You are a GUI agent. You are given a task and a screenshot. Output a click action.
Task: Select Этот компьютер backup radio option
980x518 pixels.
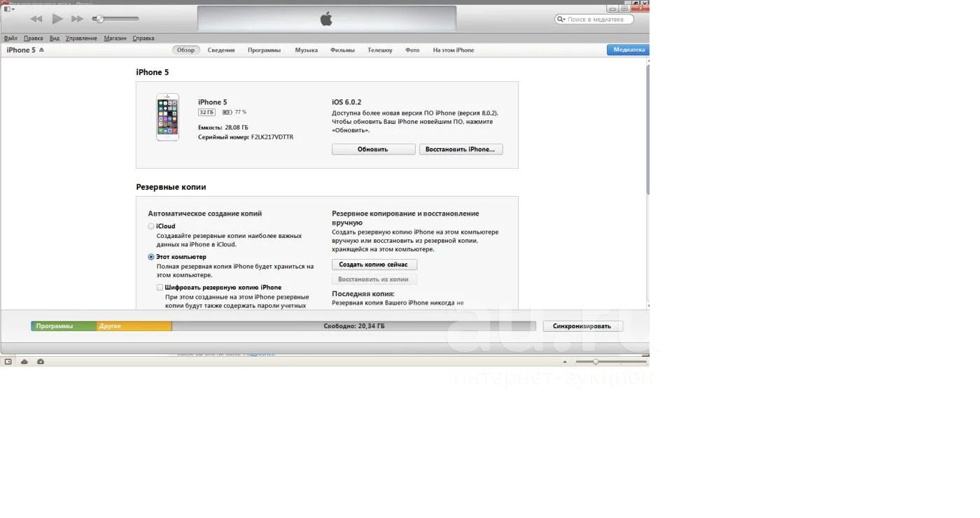click(151, 257)
